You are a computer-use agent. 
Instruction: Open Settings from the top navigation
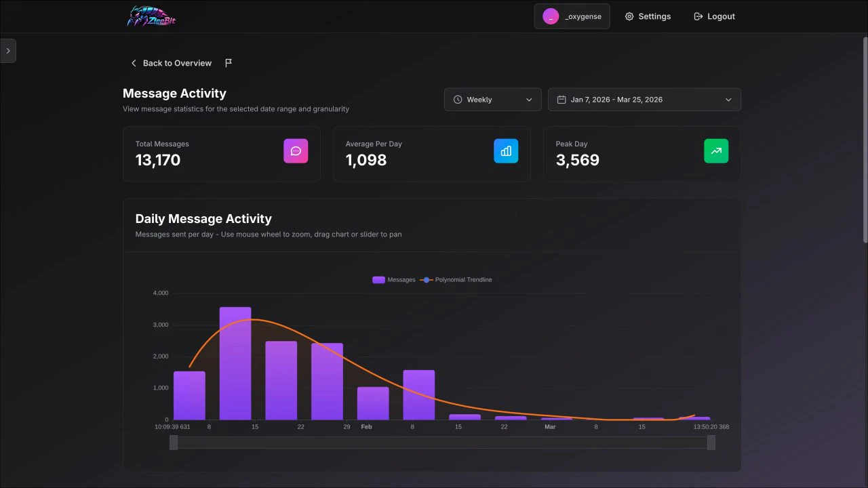pos(648,16)
